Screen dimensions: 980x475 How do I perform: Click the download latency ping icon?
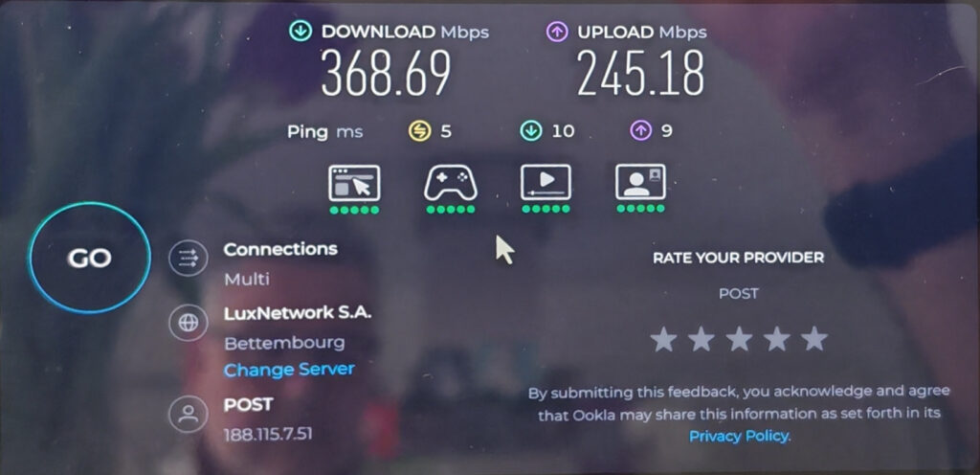[530, 131]
